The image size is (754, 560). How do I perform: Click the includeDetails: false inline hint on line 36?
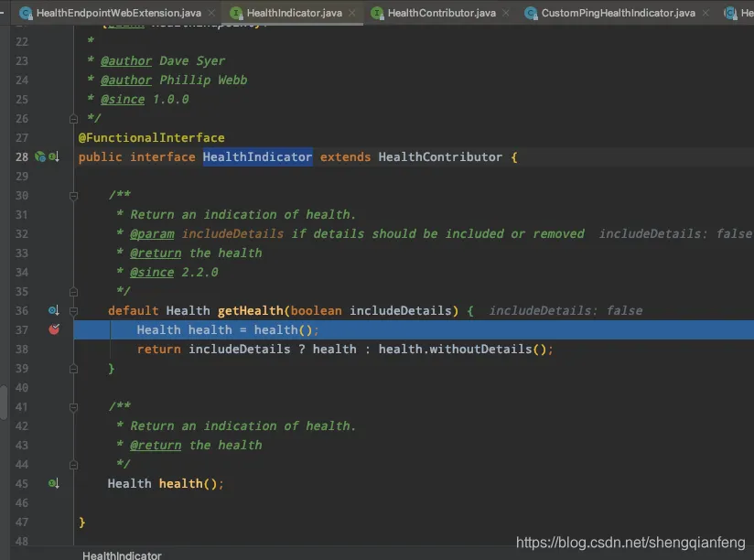click(565, 310)
